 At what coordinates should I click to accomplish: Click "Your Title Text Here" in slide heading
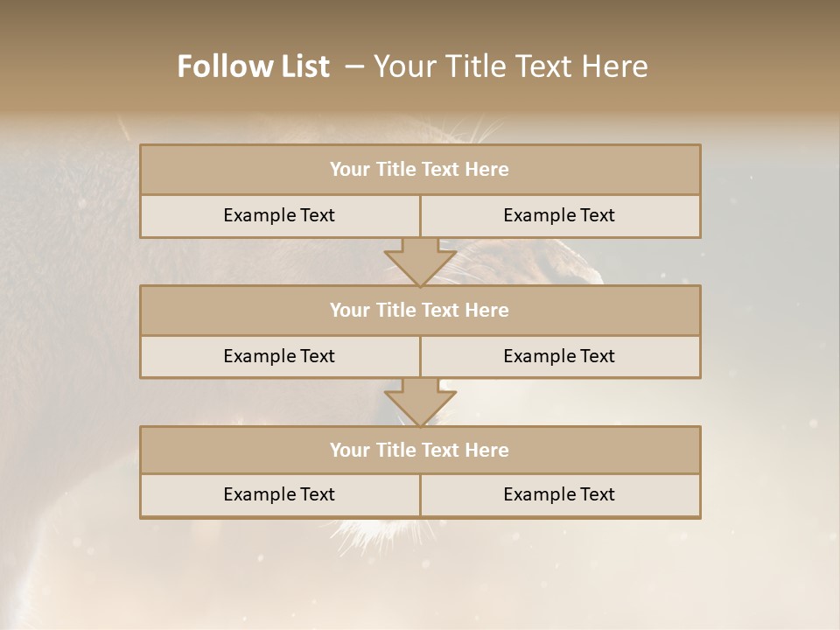coord(510,66)
